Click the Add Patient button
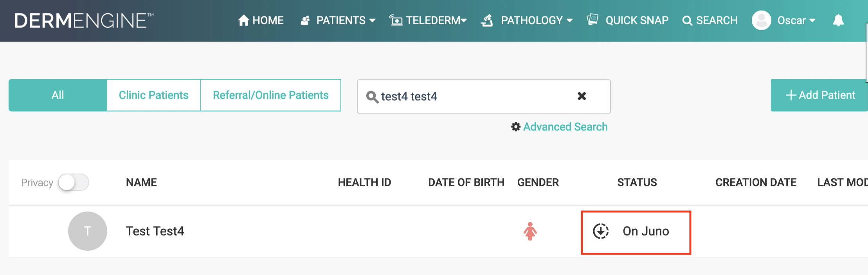The width and height of the screenshot is (868, 275). 820,95
